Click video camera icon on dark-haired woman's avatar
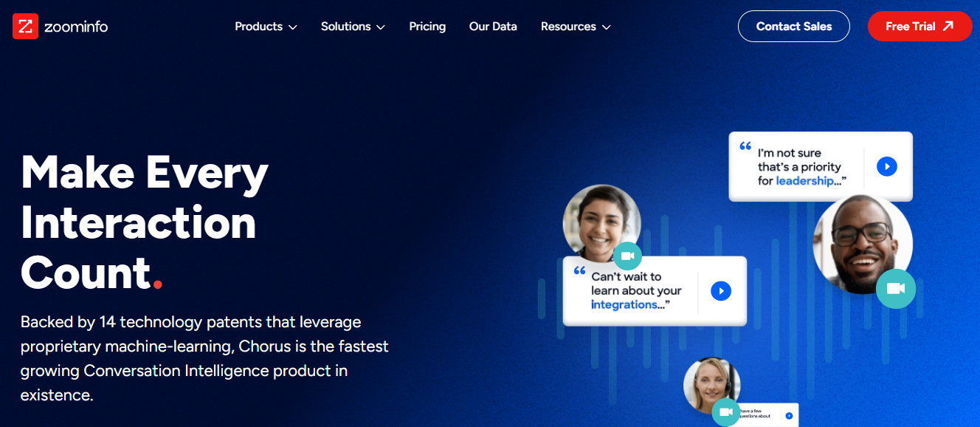 coord(627,256)
